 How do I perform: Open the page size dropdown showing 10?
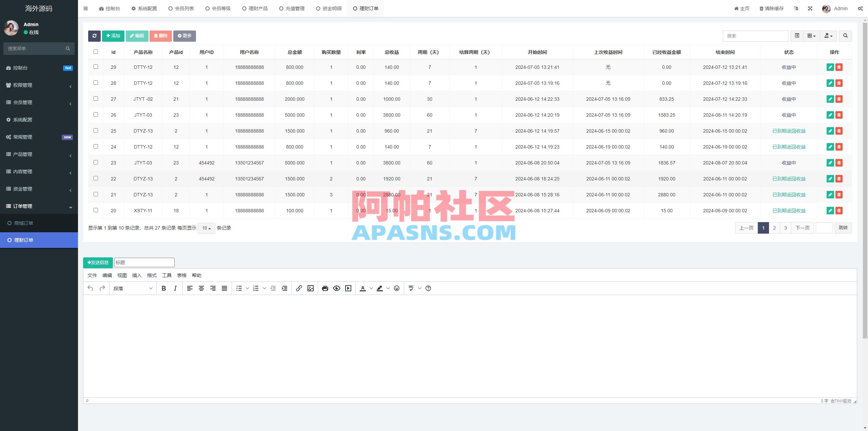206,228
